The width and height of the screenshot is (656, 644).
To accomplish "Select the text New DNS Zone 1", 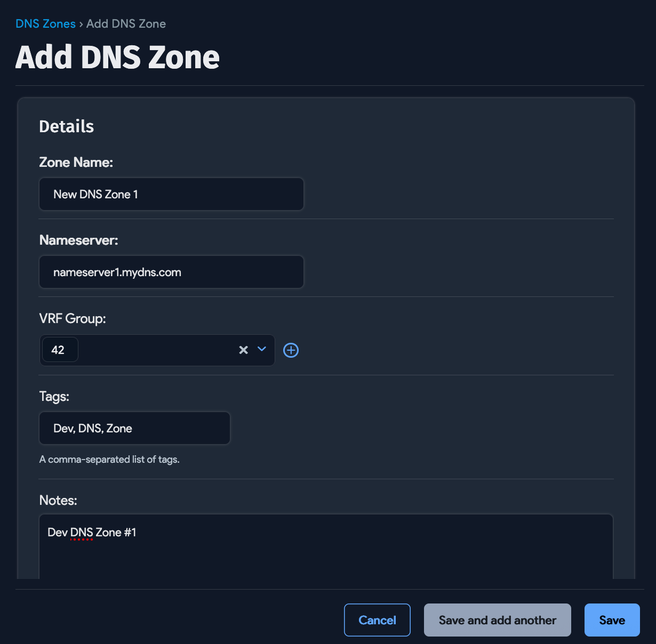I will pos(95,194).
